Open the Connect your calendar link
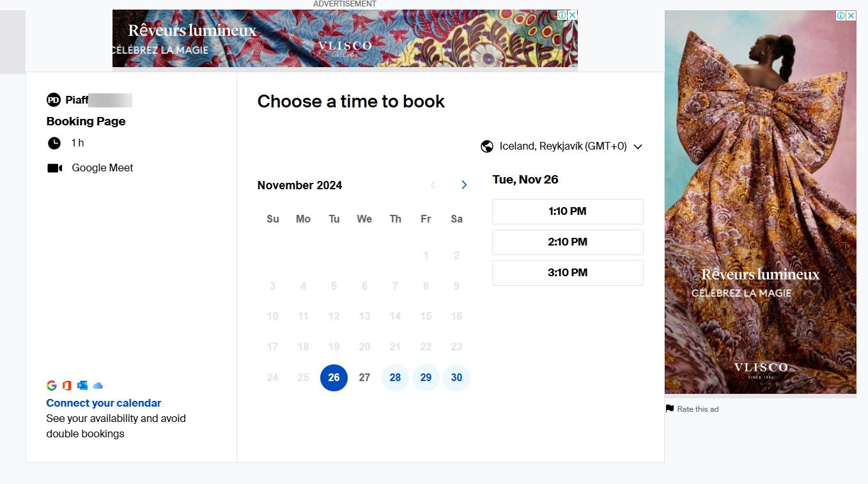This screenshot has height=484, width=868. point(104,403)
